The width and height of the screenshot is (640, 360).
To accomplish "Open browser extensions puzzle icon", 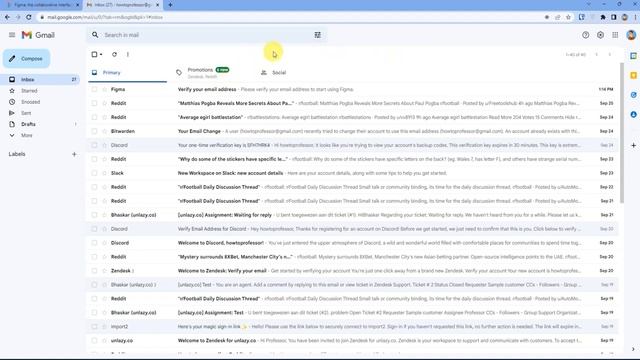I will (x=603, y=17).
